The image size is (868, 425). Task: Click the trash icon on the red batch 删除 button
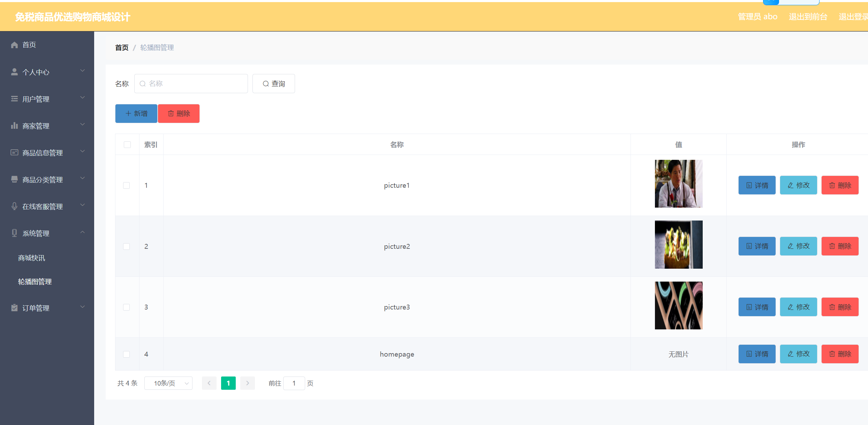pos(171,113)
